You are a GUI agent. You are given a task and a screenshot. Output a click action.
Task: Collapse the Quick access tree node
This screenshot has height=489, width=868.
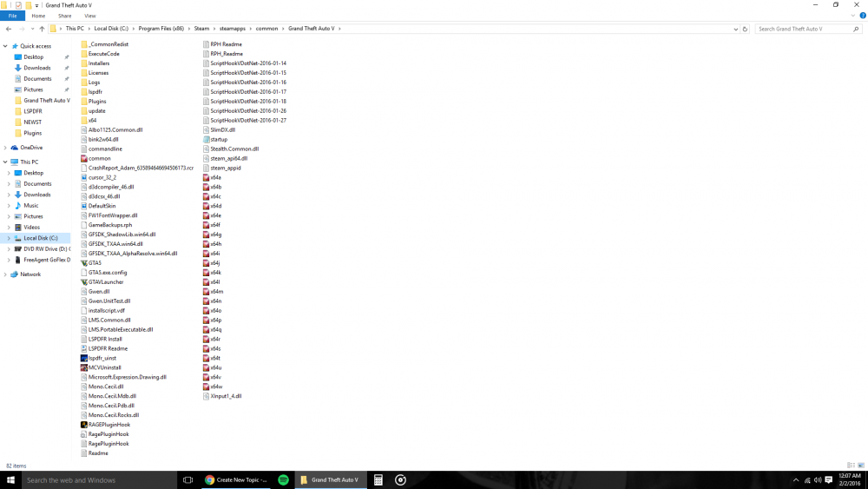[x=5, y=47]
